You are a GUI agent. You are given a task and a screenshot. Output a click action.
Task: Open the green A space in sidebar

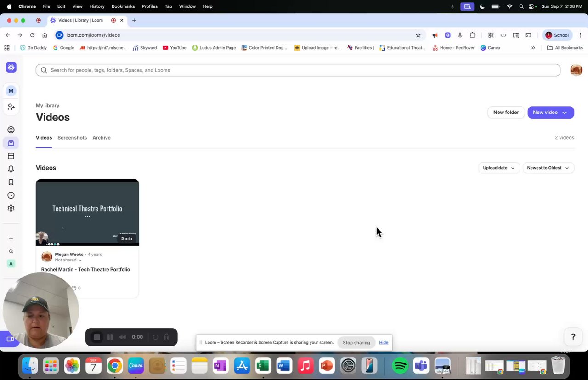pos(11,264)
